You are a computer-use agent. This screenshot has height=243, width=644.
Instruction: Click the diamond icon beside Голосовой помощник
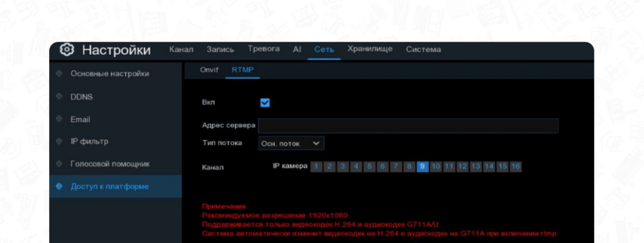[59, 164]
